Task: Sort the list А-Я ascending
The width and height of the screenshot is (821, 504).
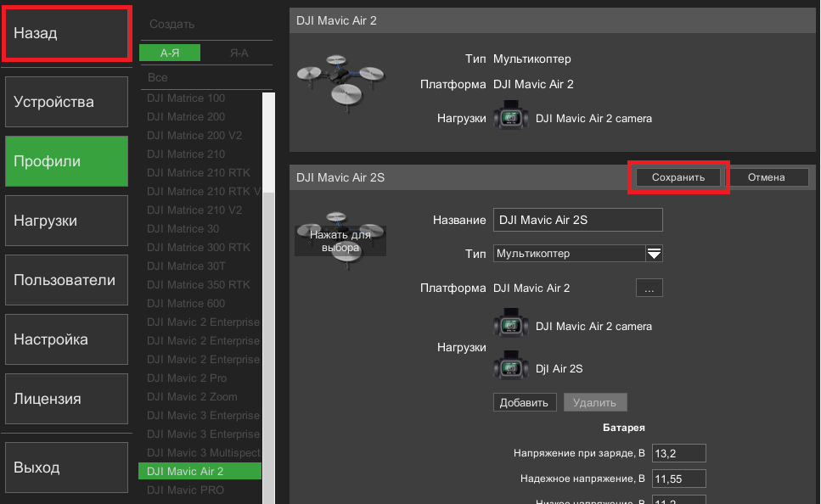Action: coord(170,53)
